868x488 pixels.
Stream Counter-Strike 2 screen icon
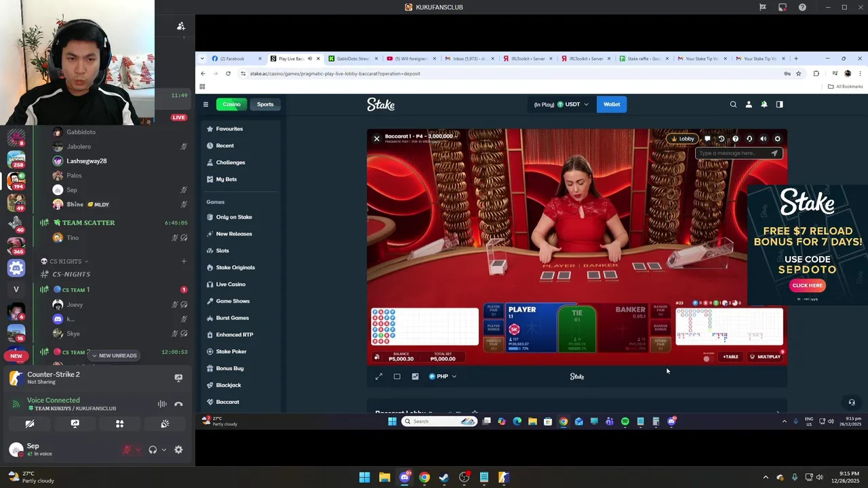click(178, 378)
